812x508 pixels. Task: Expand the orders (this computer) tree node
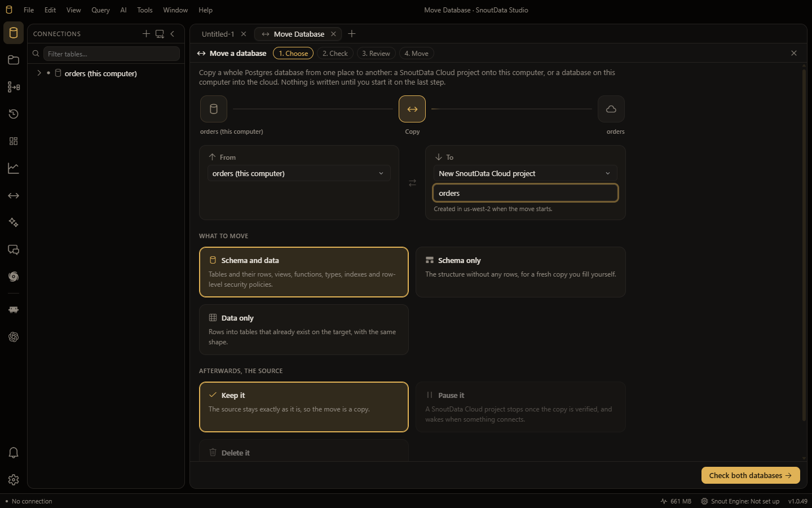tap(39, 73)
